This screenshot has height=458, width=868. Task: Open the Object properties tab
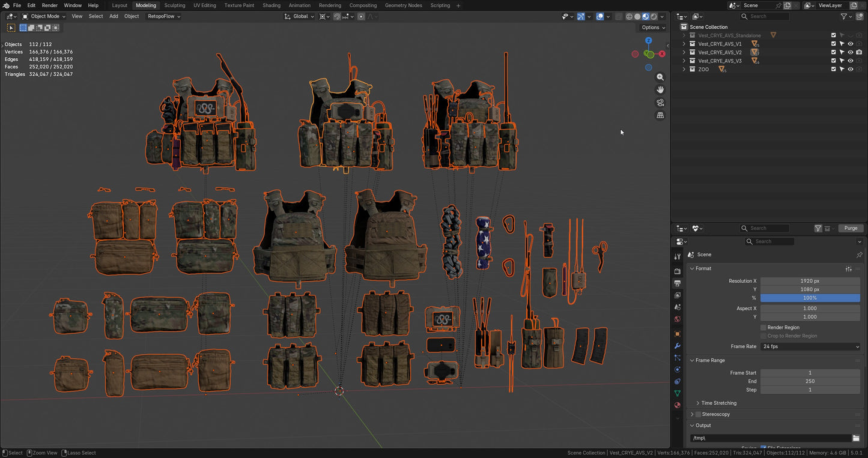coord(678,334)
